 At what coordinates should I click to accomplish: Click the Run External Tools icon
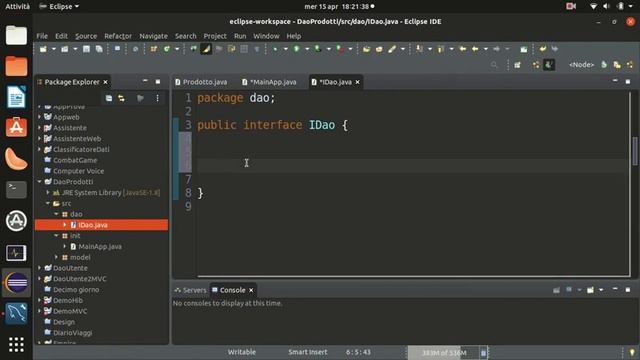[x=340, y=49]
